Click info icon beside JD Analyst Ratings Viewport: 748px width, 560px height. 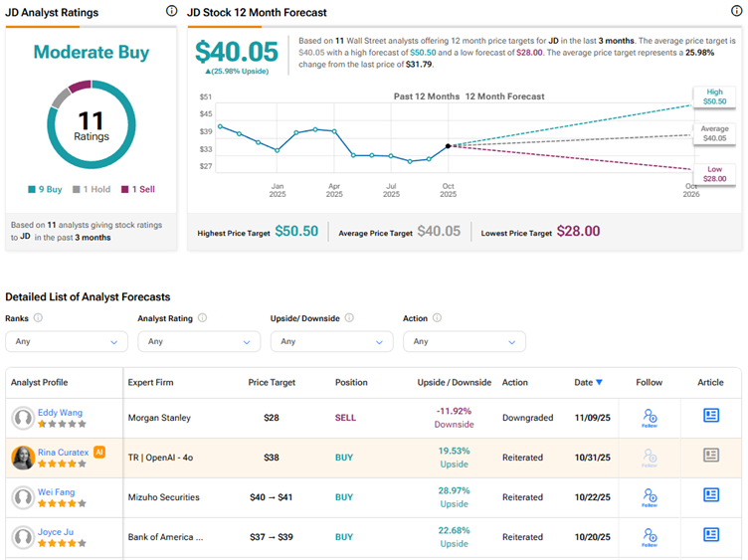point(171,11)
